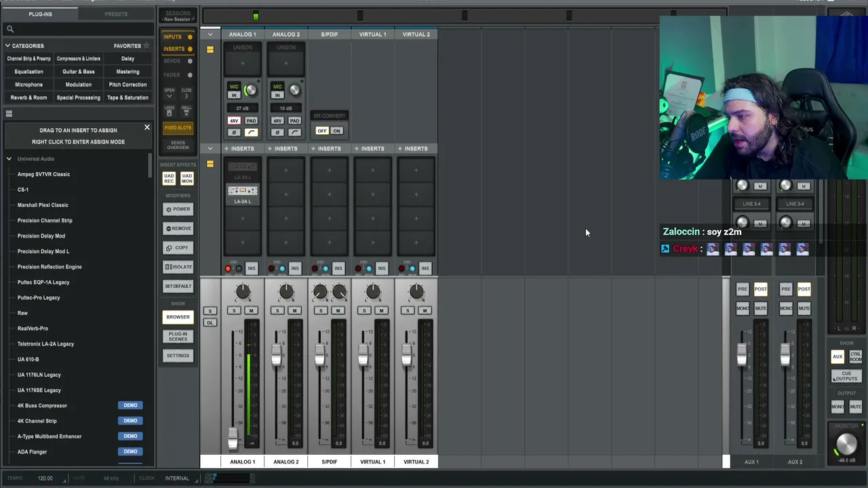Click the plug-in browser search icon
Image resolution: width=868 pixels, height=488 pixels.
point(10,29)
